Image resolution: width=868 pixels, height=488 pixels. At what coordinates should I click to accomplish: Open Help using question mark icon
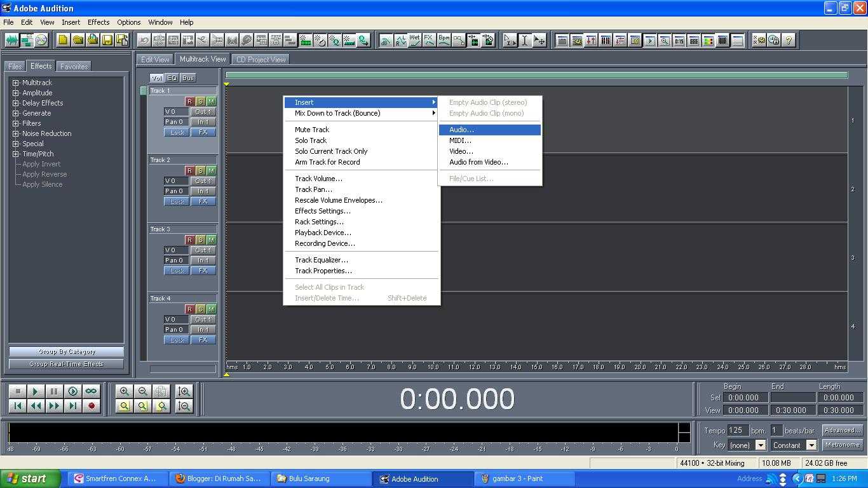pos(789,40)
